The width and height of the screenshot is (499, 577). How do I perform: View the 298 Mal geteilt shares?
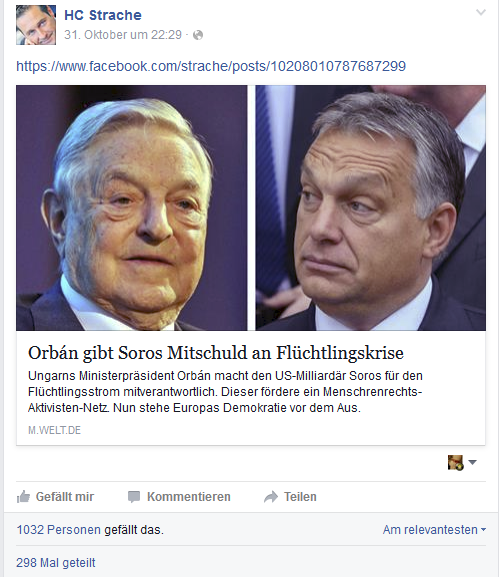point(56,563)
